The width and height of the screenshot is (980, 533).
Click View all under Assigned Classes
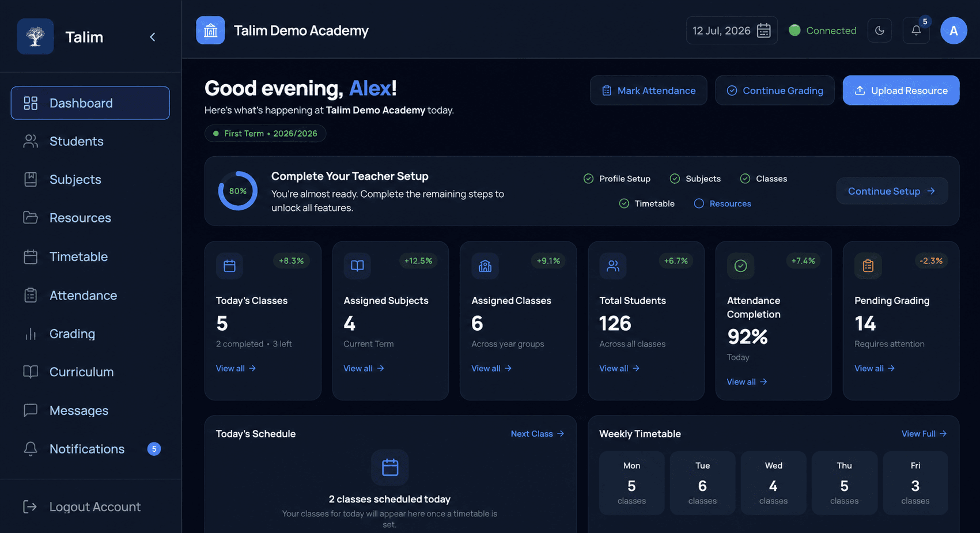(491, 368)
